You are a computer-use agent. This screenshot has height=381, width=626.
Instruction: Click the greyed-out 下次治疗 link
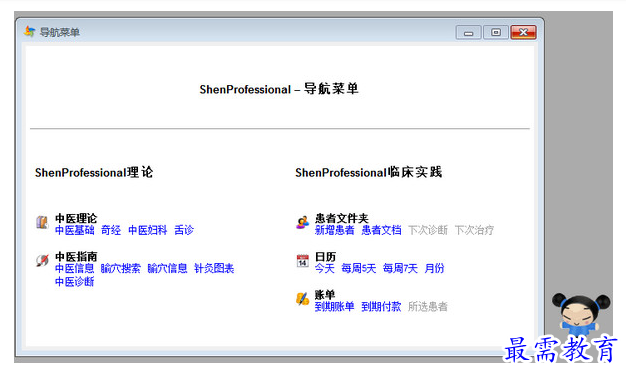(474, 230)
